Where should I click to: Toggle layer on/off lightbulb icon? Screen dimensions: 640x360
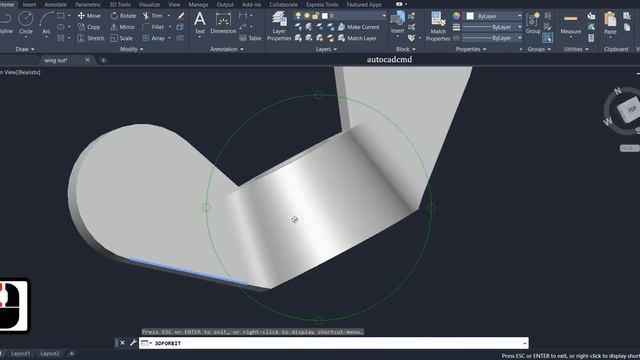[298, 16]
